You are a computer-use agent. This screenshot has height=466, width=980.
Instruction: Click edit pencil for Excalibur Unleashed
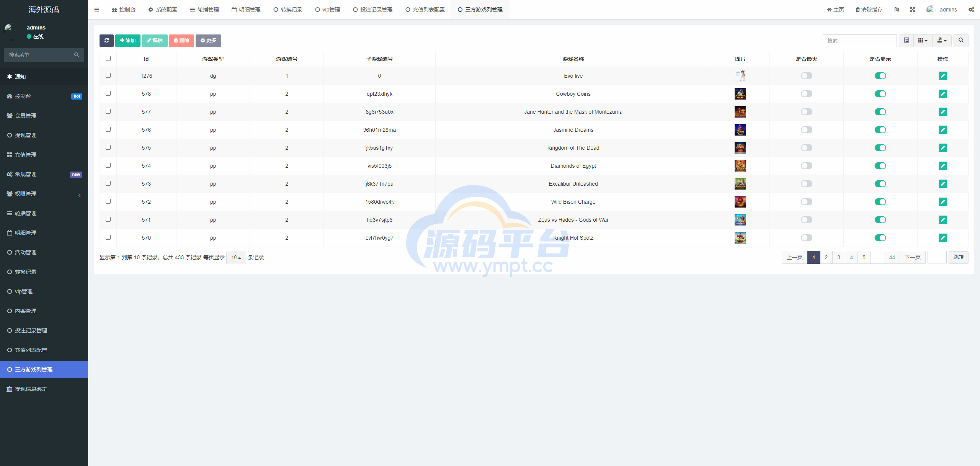[x=942, y=184]
